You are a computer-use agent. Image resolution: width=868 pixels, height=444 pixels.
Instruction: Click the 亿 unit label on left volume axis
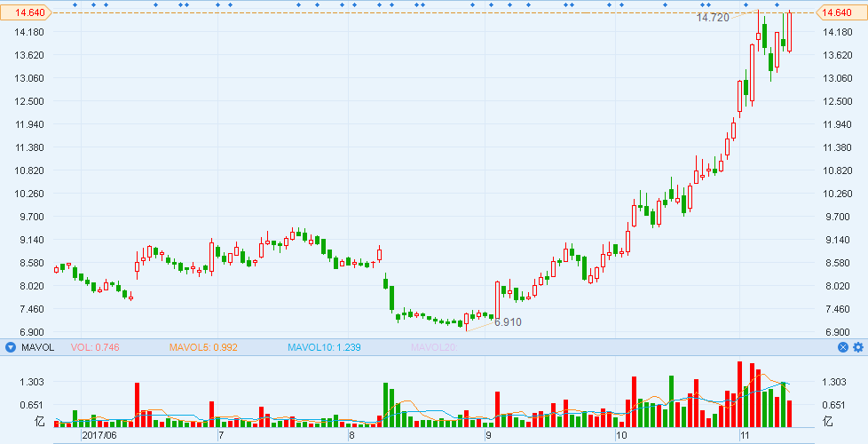(x=39, y=421)
